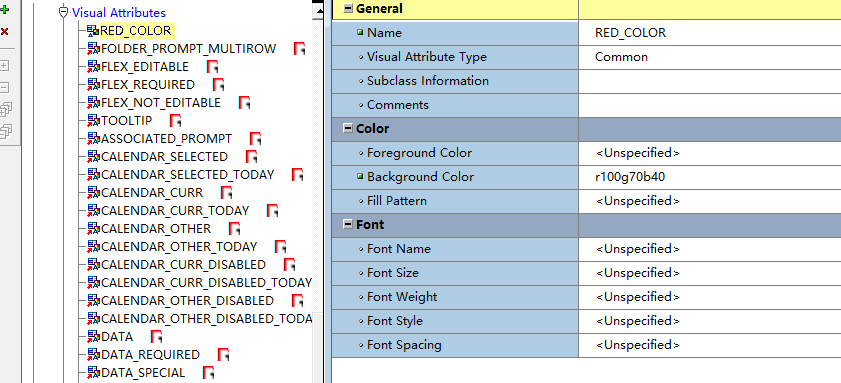Click subclass marker next to FLEX_REQUIRED
This screenshot has height=383, width=841.
coord(218,85)
